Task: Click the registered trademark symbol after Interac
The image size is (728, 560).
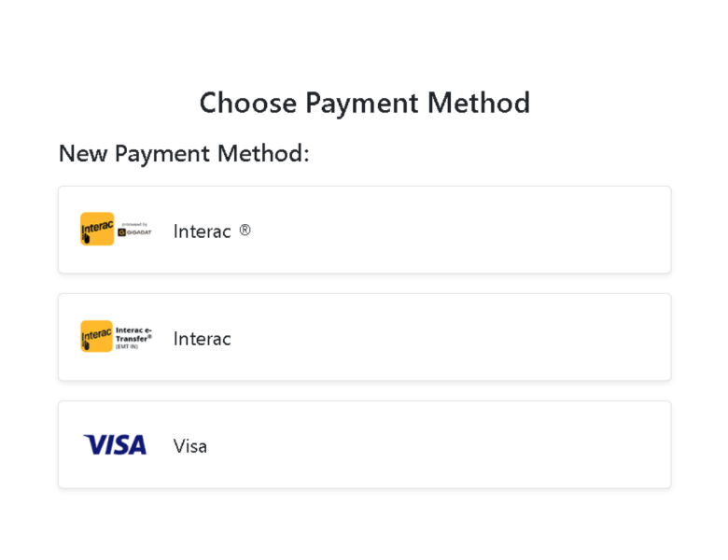Action: 245,229
